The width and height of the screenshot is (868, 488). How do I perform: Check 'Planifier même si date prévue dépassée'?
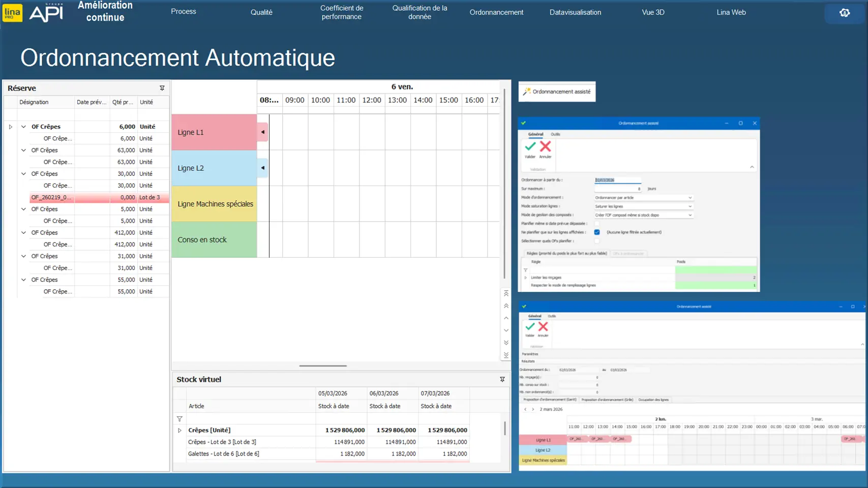click(x=597, y=224)
